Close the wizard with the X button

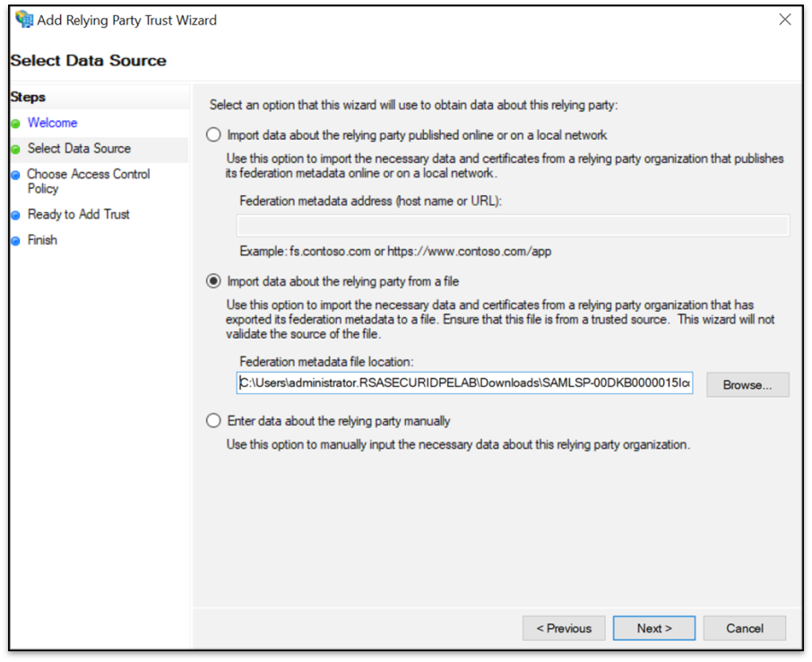784,19
